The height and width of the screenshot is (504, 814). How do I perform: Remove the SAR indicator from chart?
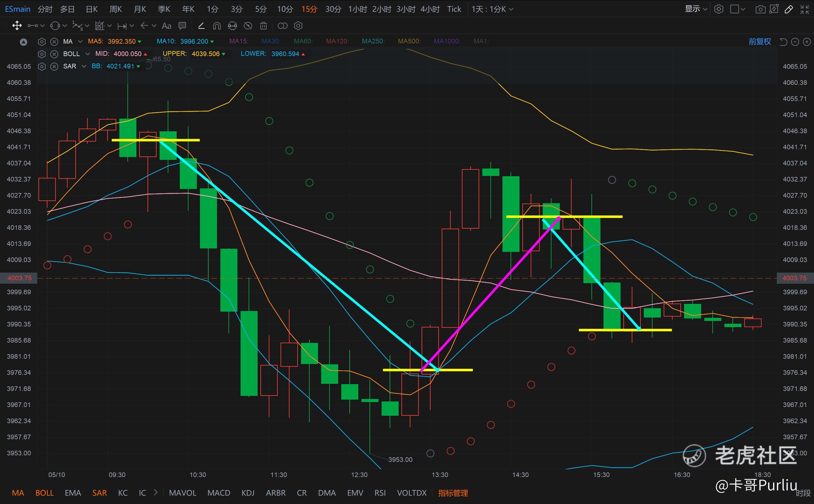click(54, 67)
